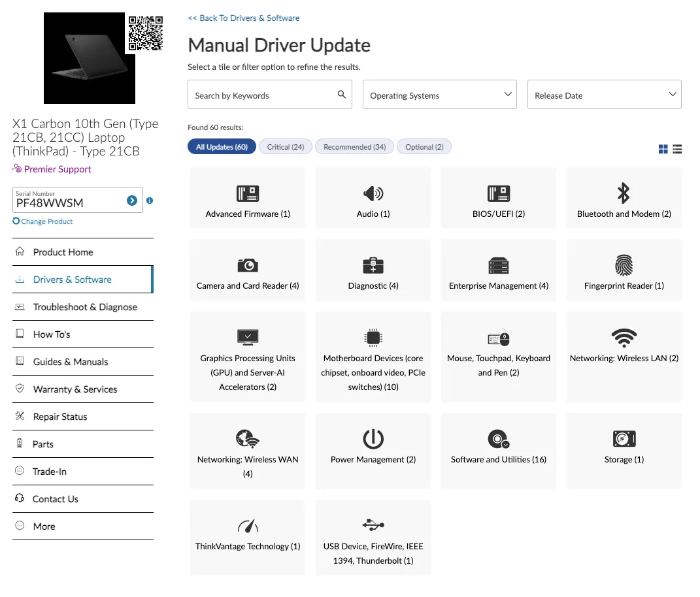Click Enterprise Management (4) text
This screenshot has width=700, height=597.
coord(499,286)
